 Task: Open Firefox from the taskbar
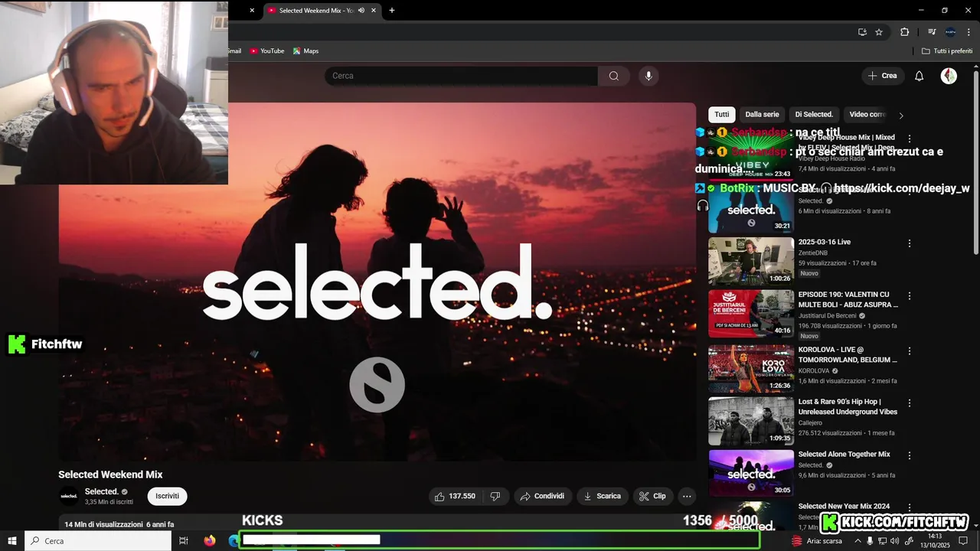click(x=210, y=541)
